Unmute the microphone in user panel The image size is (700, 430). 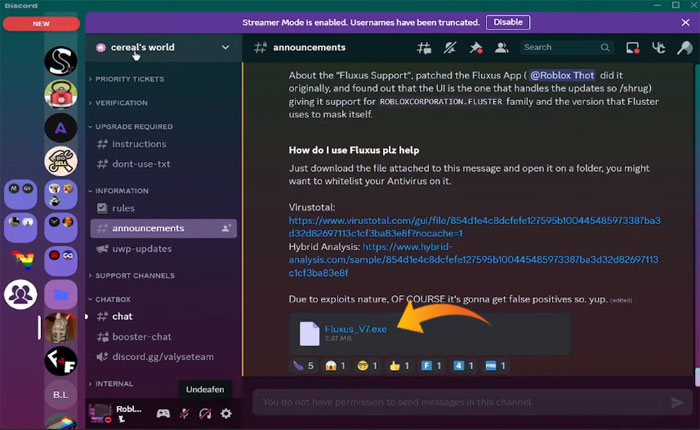coord(184,413)
